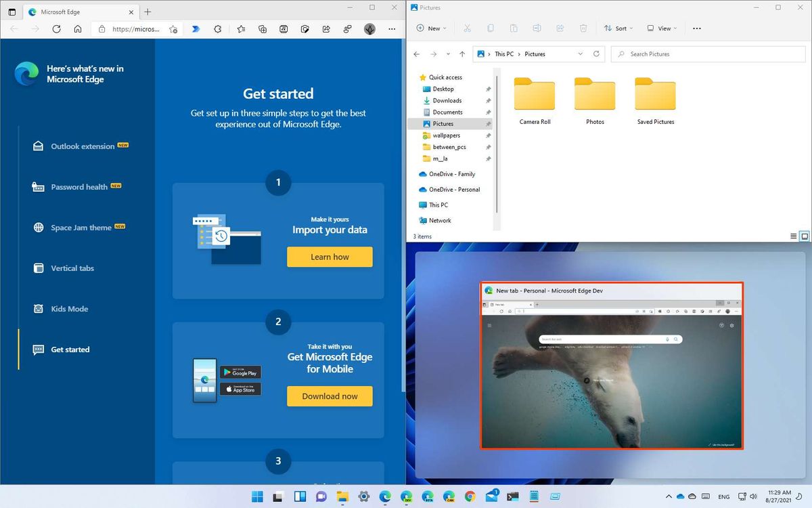The width and height of the screenshot is (812, 508).
Task: Open the Edge profile avatar
Action: tap(369, 29)
